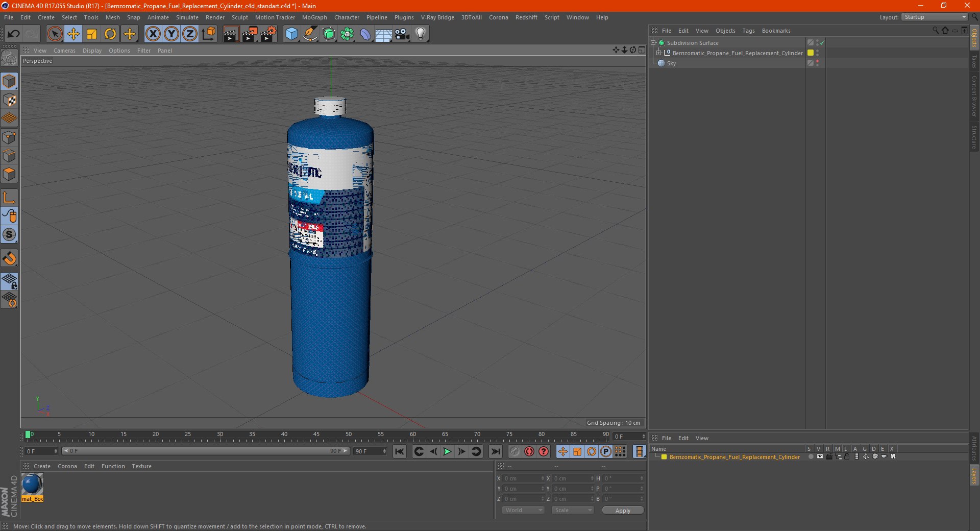This screenshot has width=980, height=531.
Task: Select the spline Pen tool
Action: point(310,34)
